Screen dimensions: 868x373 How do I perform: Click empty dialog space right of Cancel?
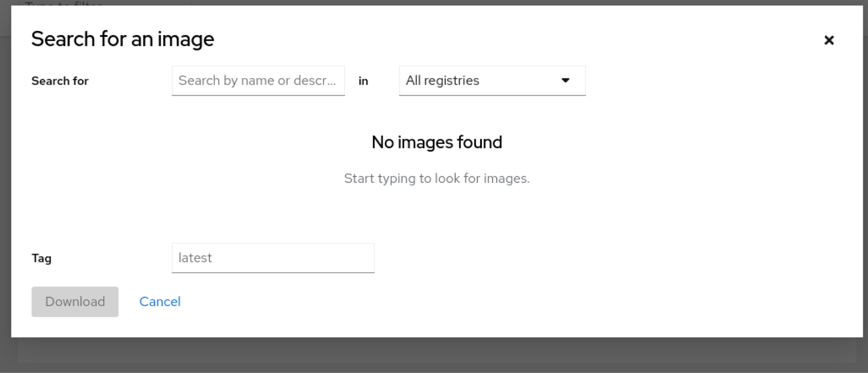(x=466, y=301)
